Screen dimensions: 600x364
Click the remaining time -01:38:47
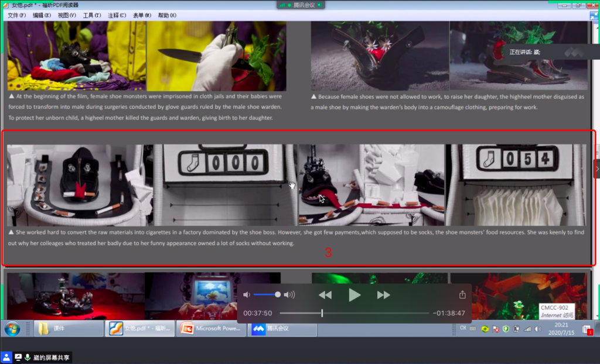pos(449,313)
